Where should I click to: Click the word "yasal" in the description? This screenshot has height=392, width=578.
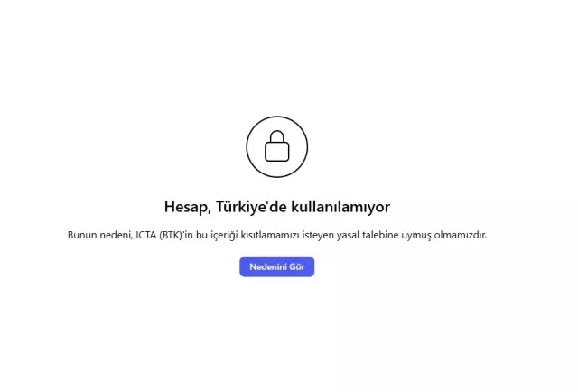click(348, 235)
